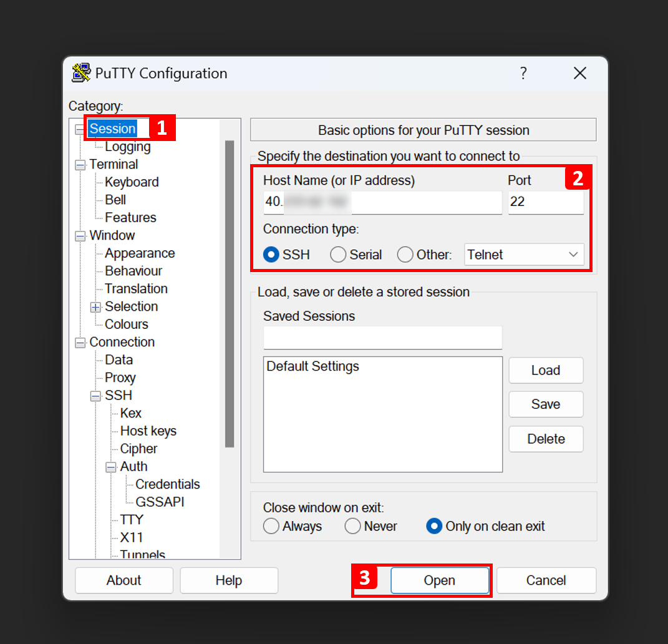Screen dimensions: 668x644
Task: Open the Terminal category
Action: pyautogui.click(x=114, y=164)
